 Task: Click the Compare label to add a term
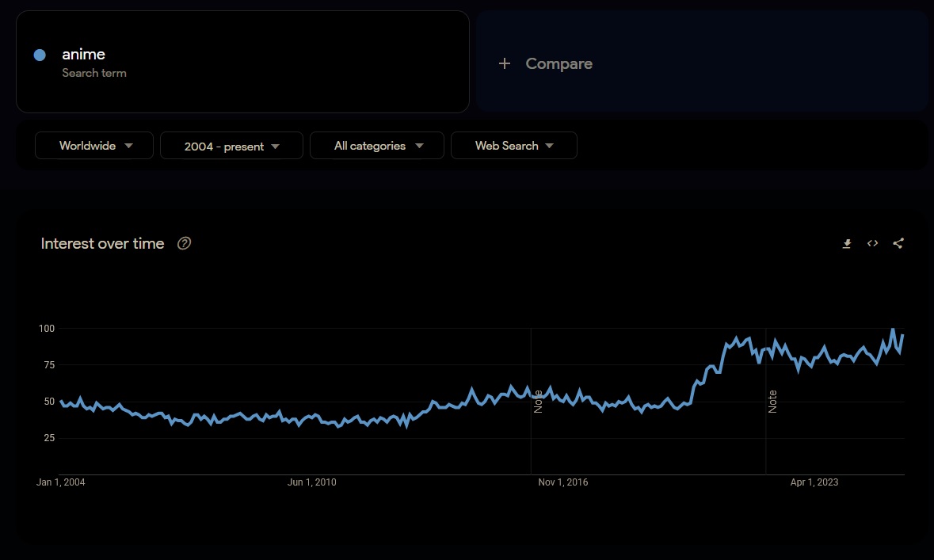pos(558,63)
